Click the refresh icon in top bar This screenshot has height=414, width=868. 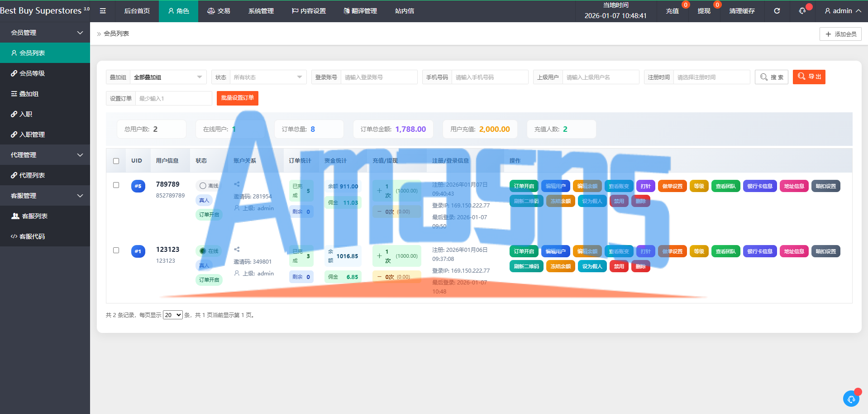(x=777, y=11)
